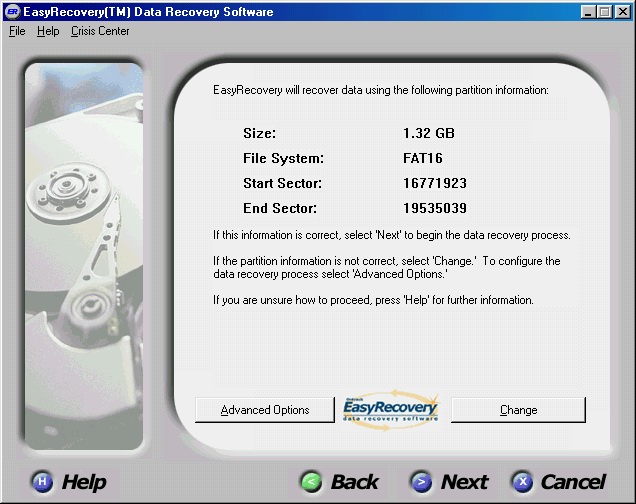The image size is (636, 504).
Task: Click the bottom Help text label
Action: point(84,482)
